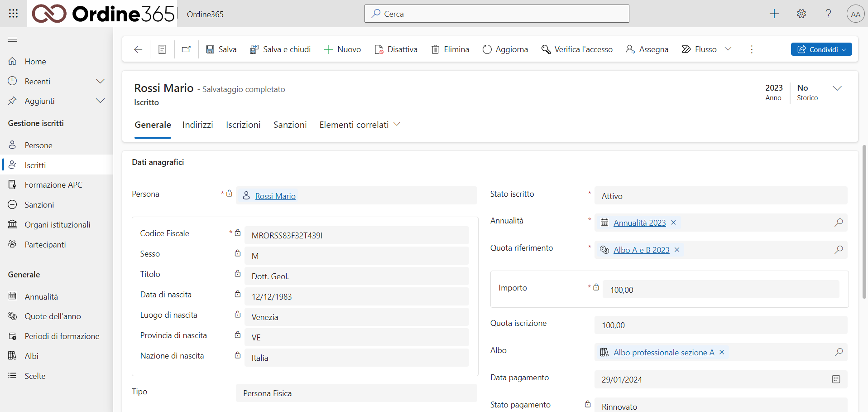Open the app launcher grid

pos(13,14)
